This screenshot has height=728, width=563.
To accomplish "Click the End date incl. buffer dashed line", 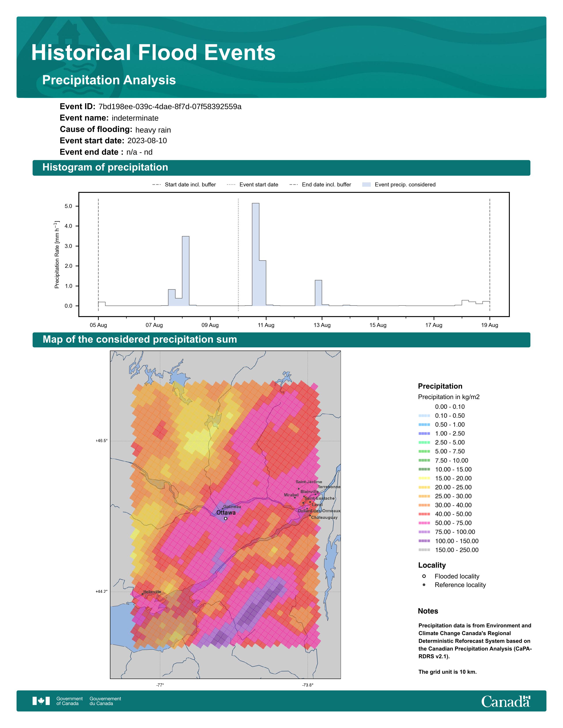I will pyautogui.click(x=490, y=253).
